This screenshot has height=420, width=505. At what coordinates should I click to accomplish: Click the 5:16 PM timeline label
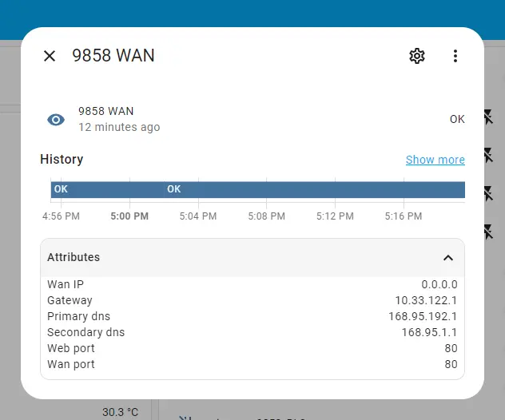click(x=404, y=216)
